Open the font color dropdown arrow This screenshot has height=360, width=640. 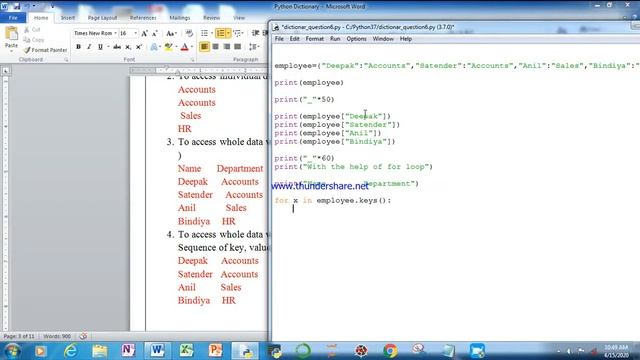tap(192, 47)
